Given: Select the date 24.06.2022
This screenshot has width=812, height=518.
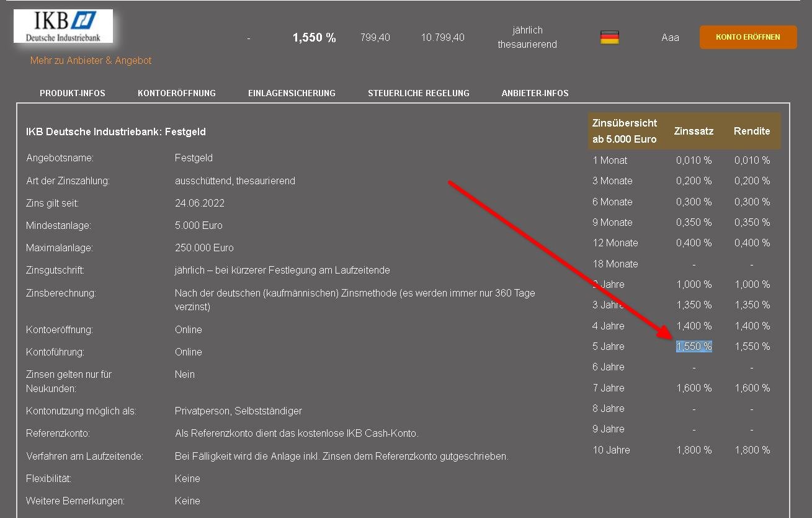Looking at the screenshot, I should point(200,203).
